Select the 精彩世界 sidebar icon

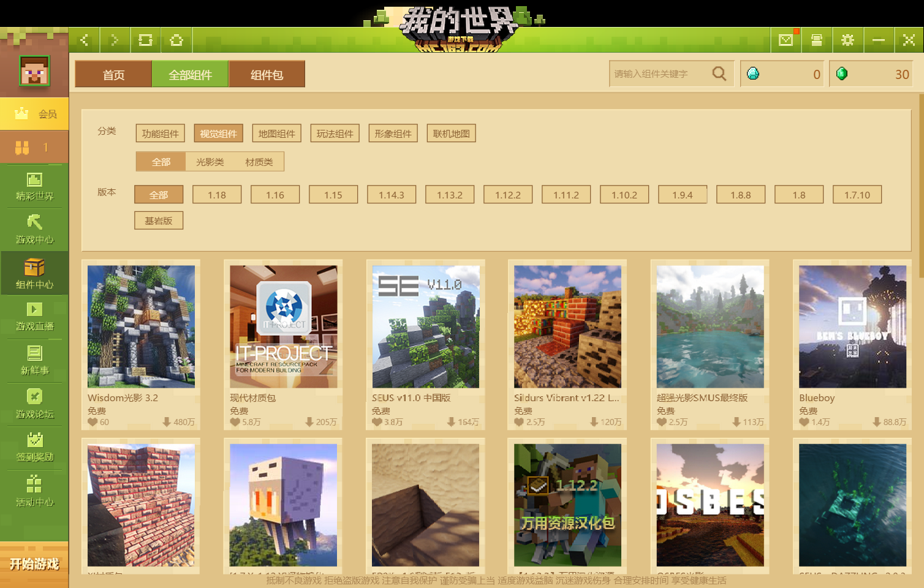click(x=34, y=187)
